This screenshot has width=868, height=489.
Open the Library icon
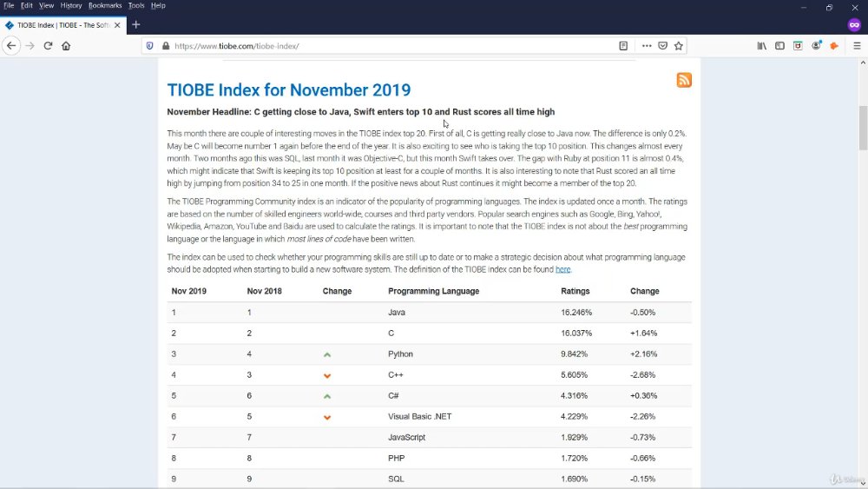pos(762,46)
